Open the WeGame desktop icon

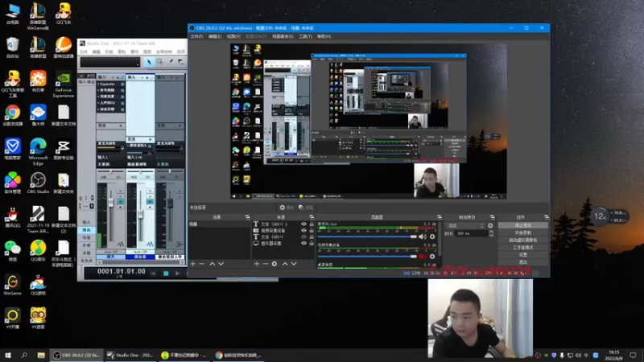(x=12, y=285)
